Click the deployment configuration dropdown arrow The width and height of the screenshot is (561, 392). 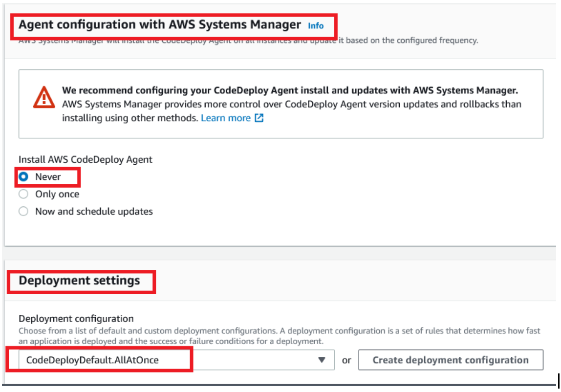[x=322, y=360]
